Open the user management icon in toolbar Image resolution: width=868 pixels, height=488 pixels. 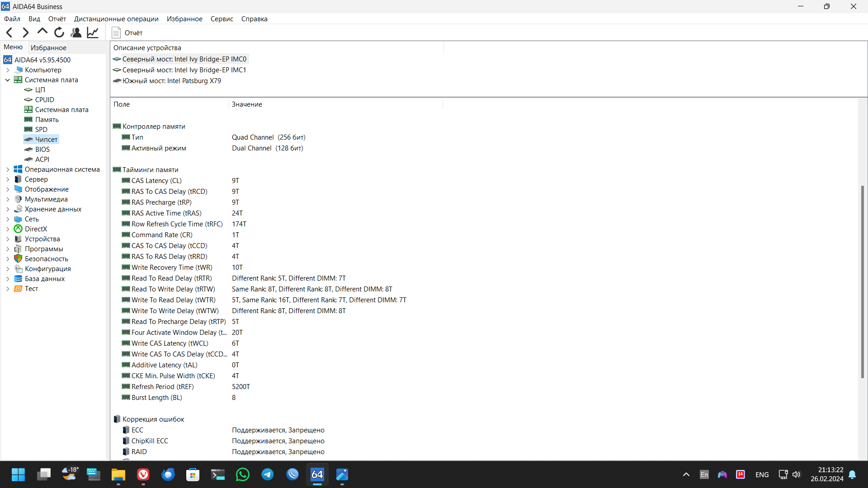(76, 33)
